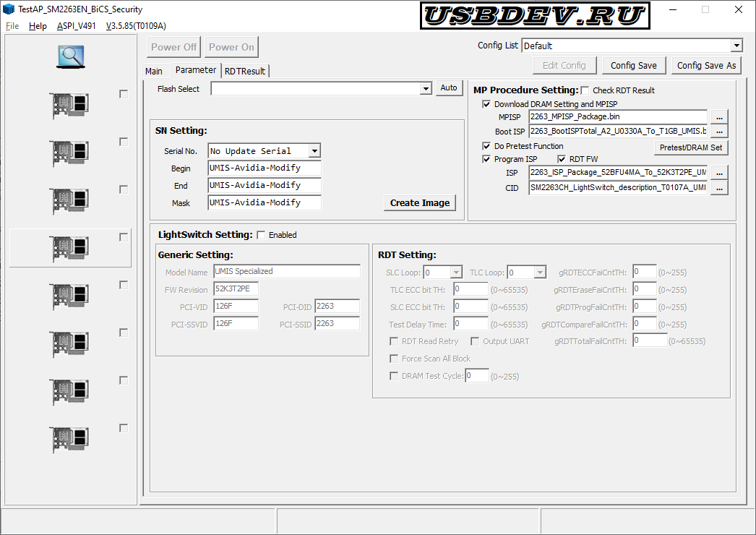The height and width of the screenshot is (535, 756).
Task: Expand the Serial No. dropdown
Action: 314,151
